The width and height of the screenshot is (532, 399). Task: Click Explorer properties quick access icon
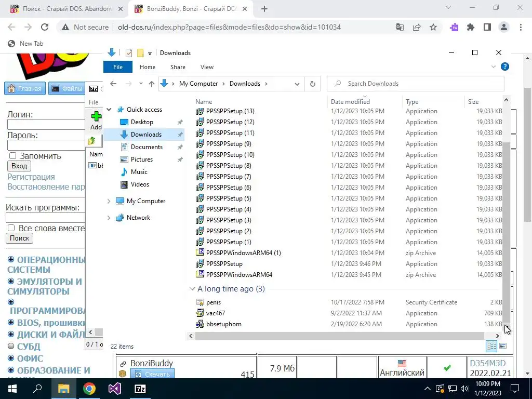pyautogui.click(x=129, y=53)
